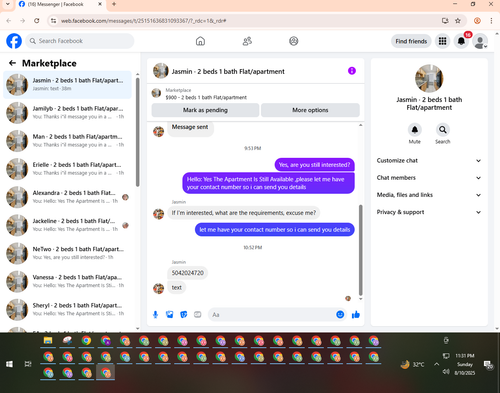Open a new browser tab
Image resolution: width=500 pixels, height=393 pixels.
[x=114, y=4]
